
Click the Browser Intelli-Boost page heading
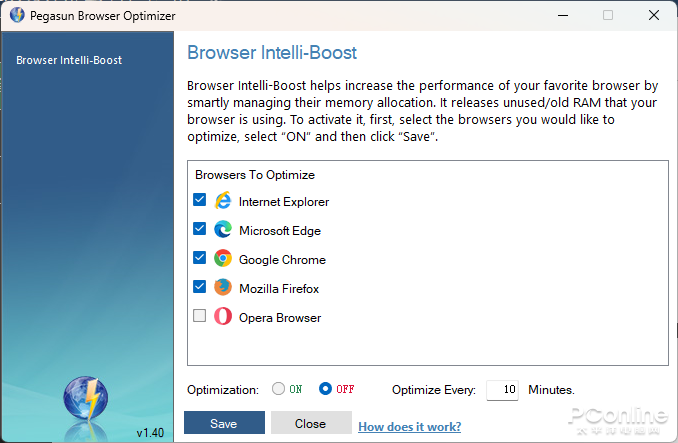(272, 53)
